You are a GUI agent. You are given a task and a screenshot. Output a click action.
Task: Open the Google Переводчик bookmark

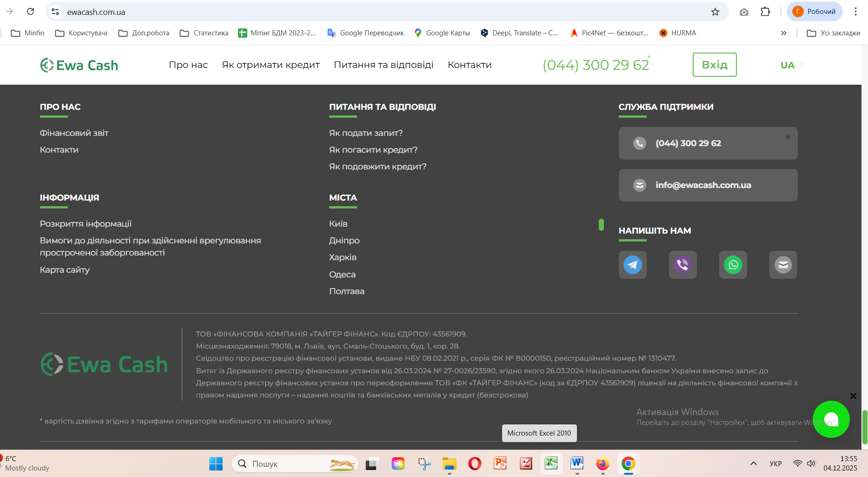click(x=365, y=33)
